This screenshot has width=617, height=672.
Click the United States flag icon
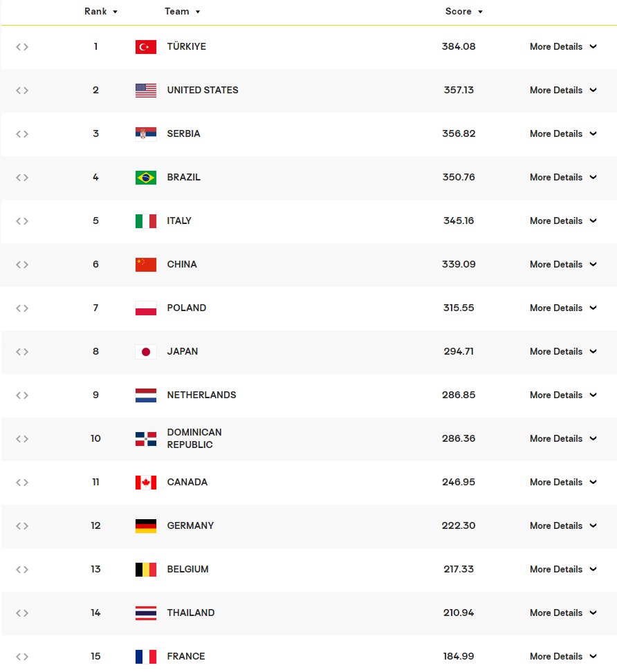point(145,91)
